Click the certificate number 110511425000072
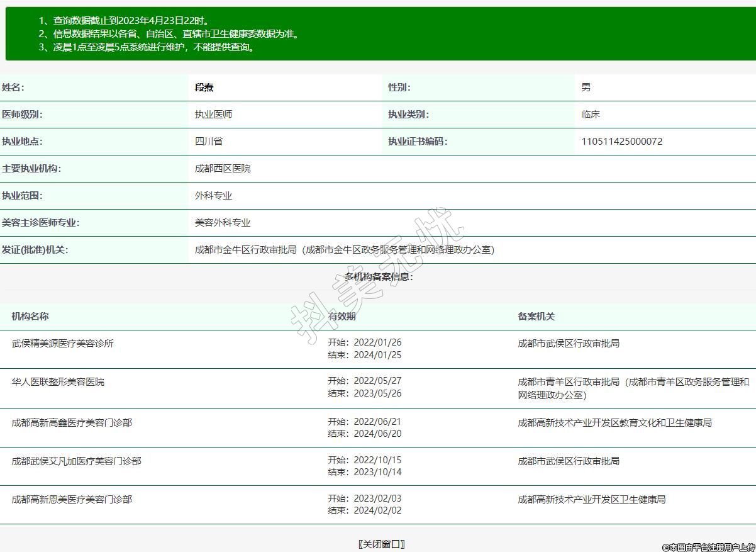The width and height of the screenshot is (756, 552). (621, 142)
